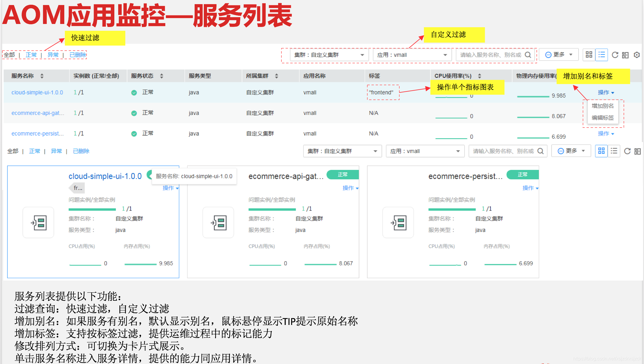
Task: Sort by 服务名称 column arrows
Action: (x=42, y=76)
